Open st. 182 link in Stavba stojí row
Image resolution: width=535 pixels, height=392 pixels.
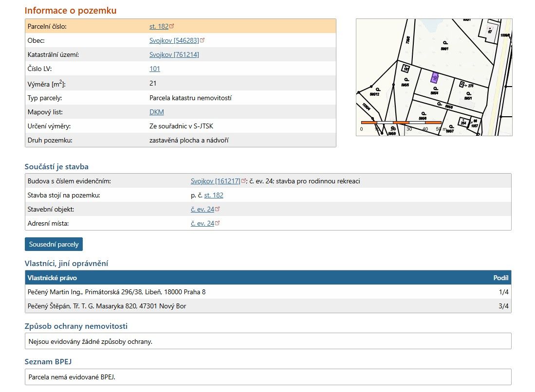tap(213, 195)
